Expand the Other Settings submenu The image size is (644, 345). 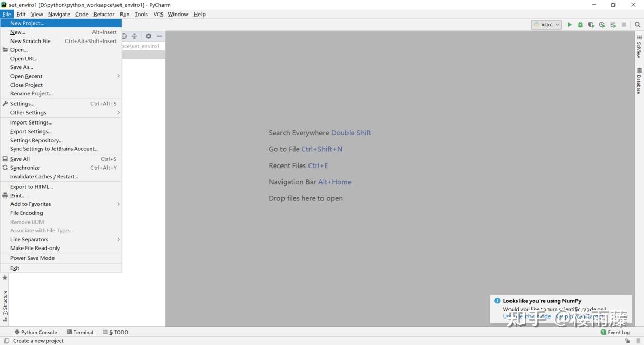pyautogui.click(x=61, y=113)
